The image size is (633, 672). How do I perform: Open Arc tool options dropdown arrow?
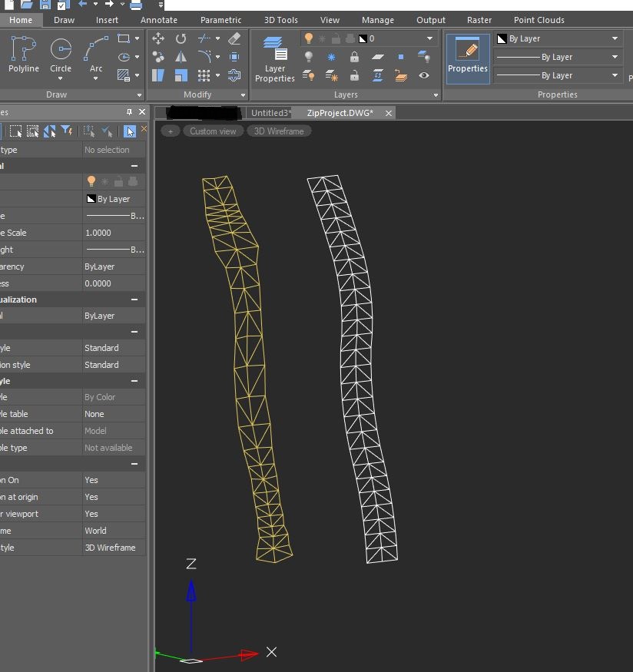pyautogui.click(x=95, y=78)
